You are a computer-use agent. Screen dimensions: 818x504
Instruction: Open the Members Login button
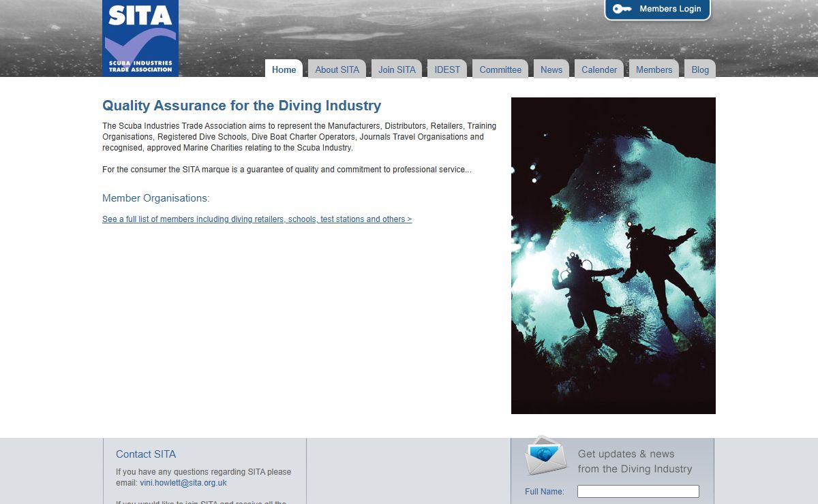[658, 10]
